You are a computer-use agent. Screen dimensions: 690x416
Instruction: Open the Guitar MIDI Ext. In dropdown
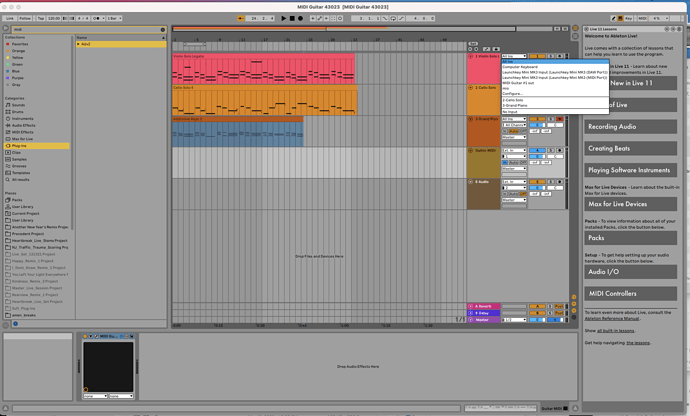point(514,150)
